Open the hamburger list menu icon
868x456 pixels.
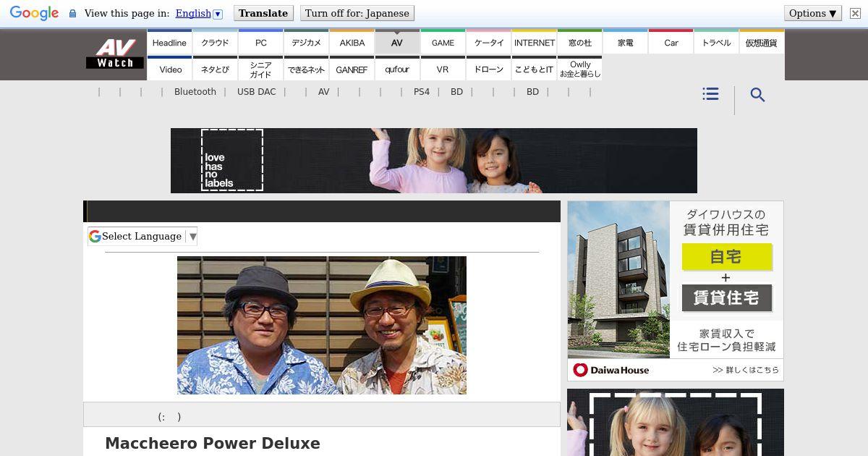(710, 94)
